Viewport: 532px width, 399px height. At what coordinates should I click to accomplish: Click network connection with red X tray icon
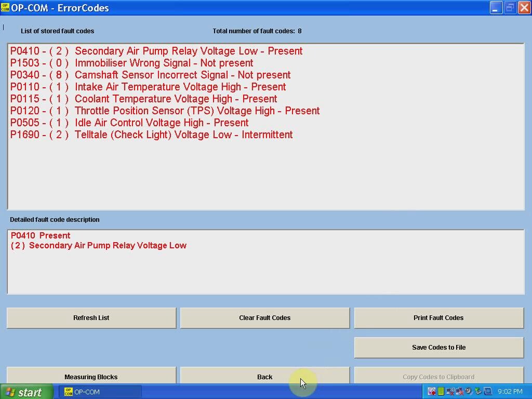coord(459,392)
